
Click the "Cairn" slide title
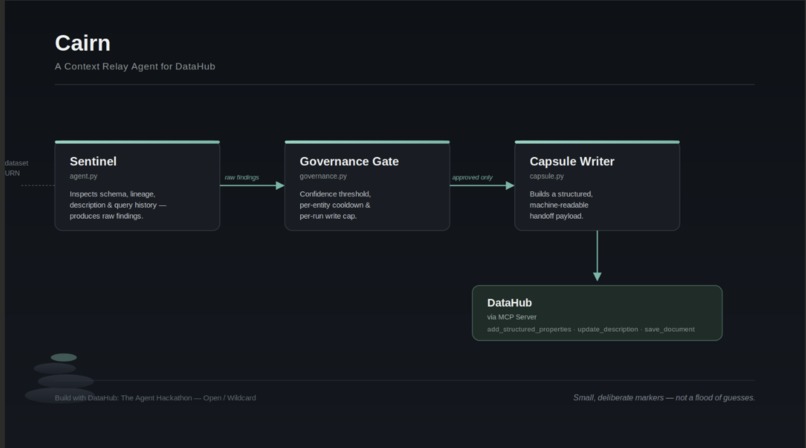[83, 43]
